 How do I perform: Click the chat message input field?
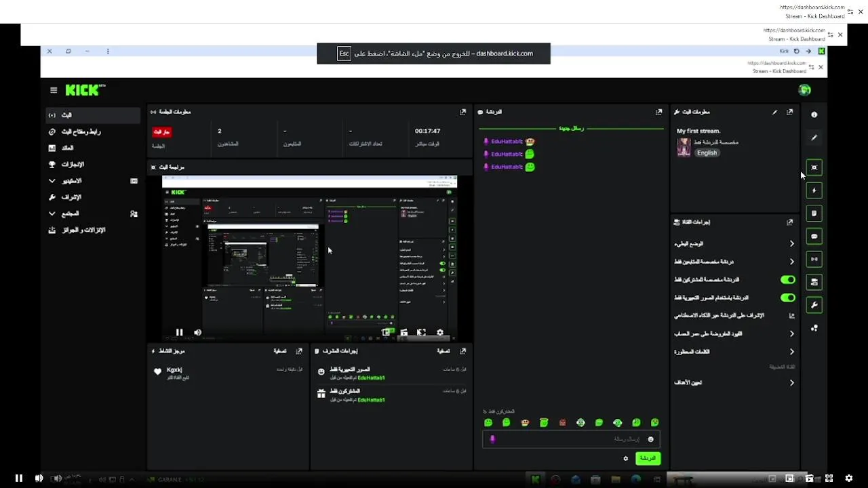click(571, 439)
